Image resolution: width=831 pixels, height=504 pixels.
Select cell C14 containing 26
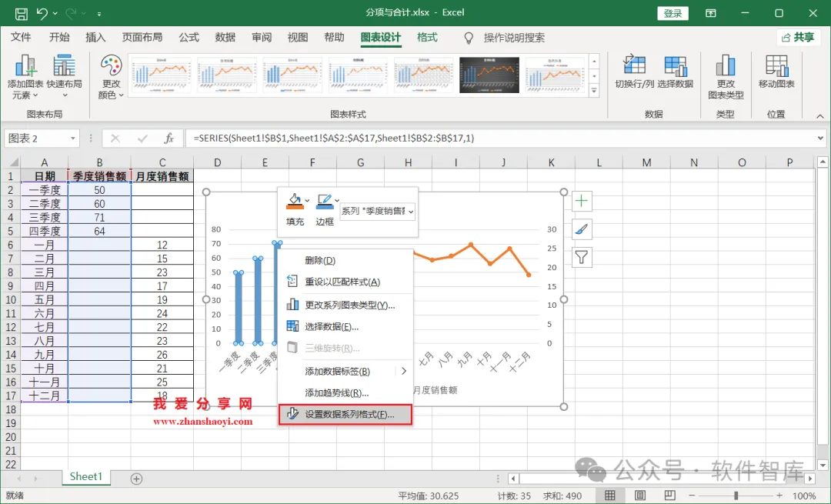pos(162,355)
